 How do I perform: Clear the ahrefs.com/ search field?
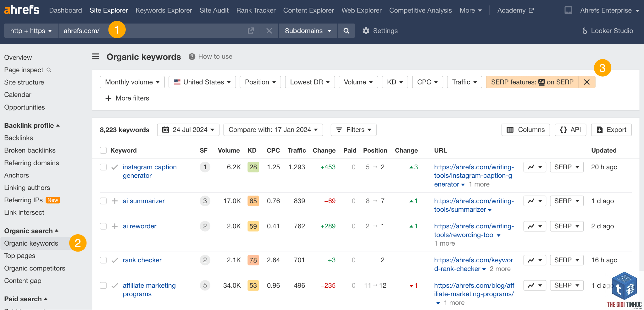click(269, 31)
